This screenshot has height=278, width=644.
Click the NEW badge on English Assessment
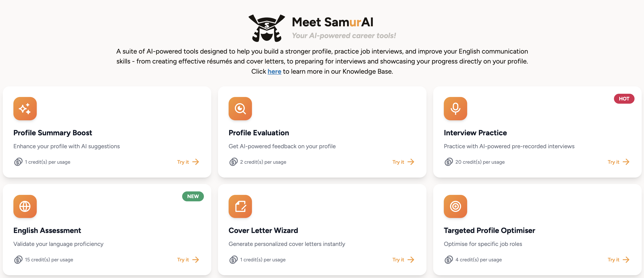(x=193, y=196)
